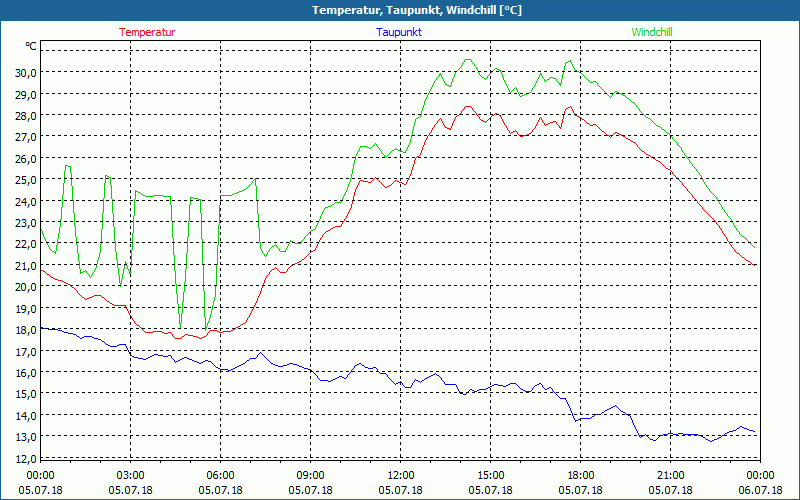Click the green Windchill legend label
The image size is (800, 500).
(652, 32)
